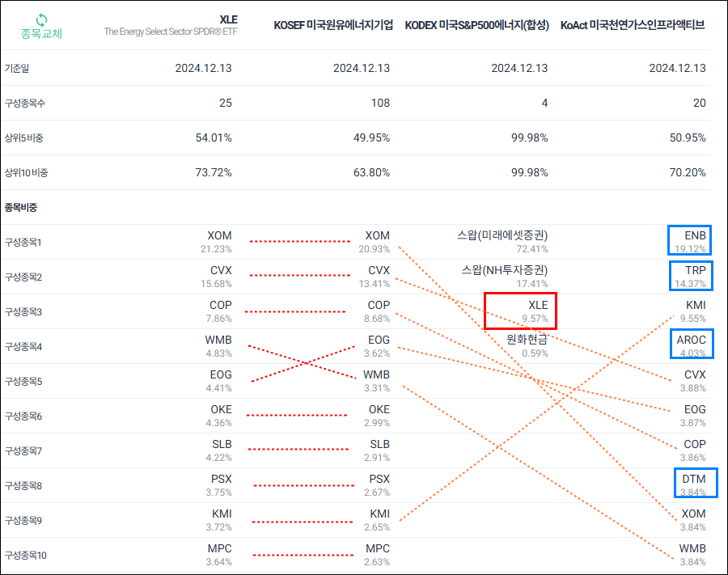The width and height of the screenshot is (728, 575).
Task: Click 스왑(미래에셋증권) 72.41% holding
Action: [503, 242]
